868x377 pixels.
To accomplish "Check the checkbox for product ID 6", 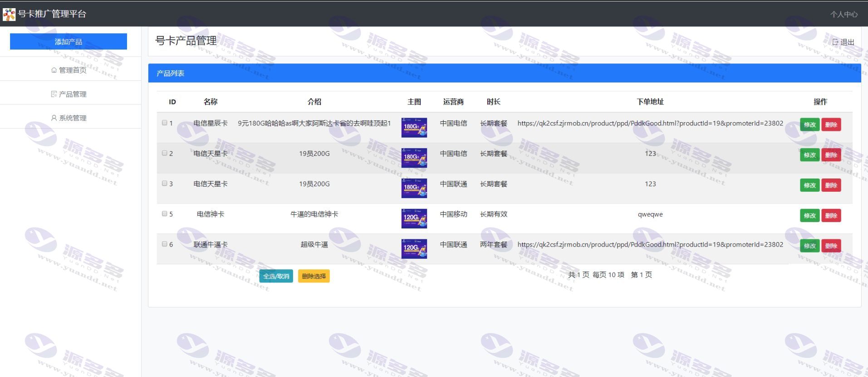I will [x=165, y=244].
